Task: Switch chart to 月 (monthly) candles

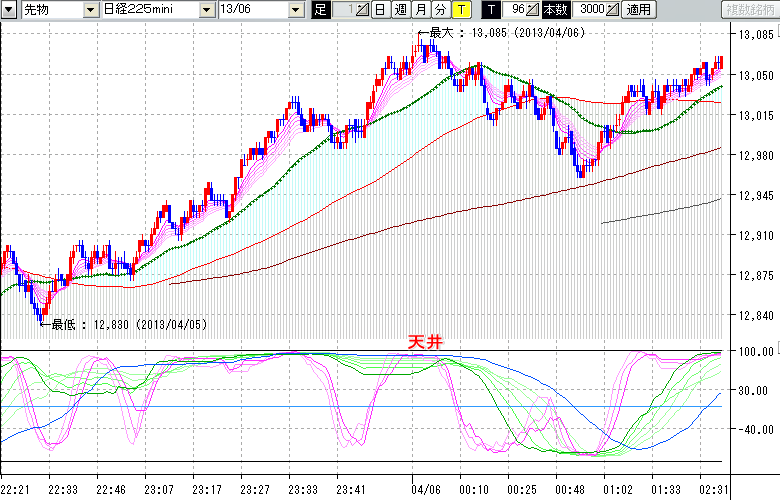Action: tap(421, 10)
